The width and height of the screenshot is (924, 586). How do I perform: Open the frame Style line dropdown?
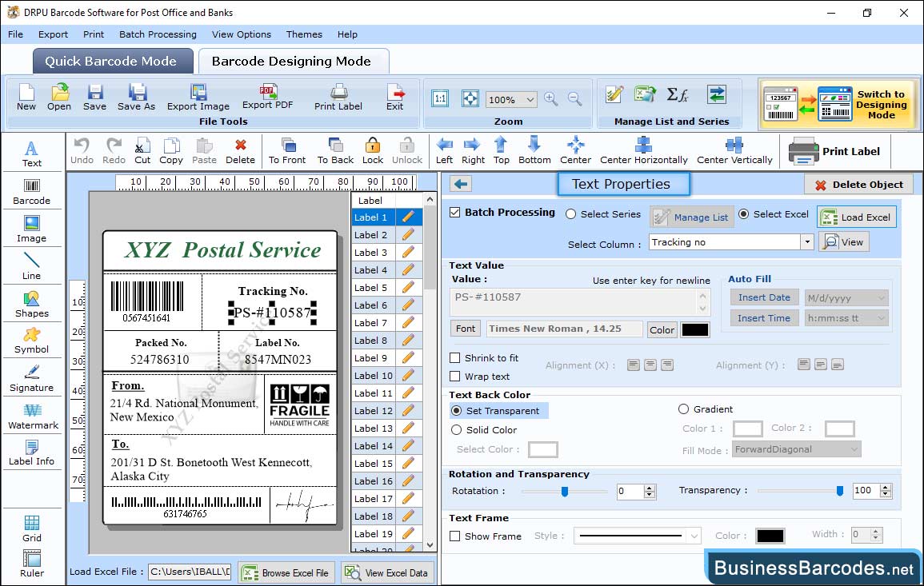(x=694, y=536)
